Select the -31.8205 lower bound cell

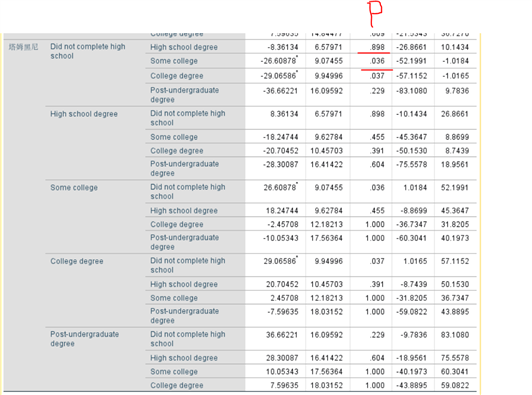411,298
